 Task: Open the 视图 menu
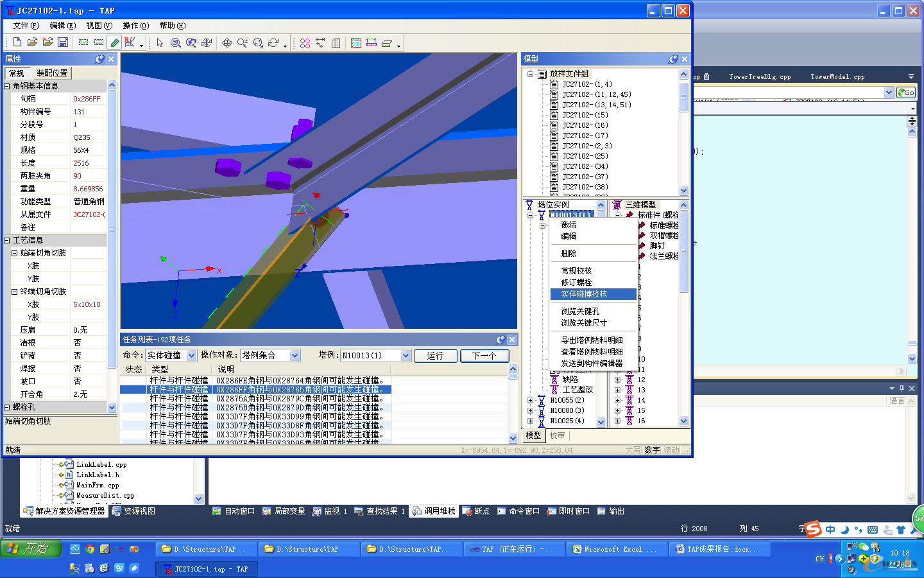click(99, 26)
